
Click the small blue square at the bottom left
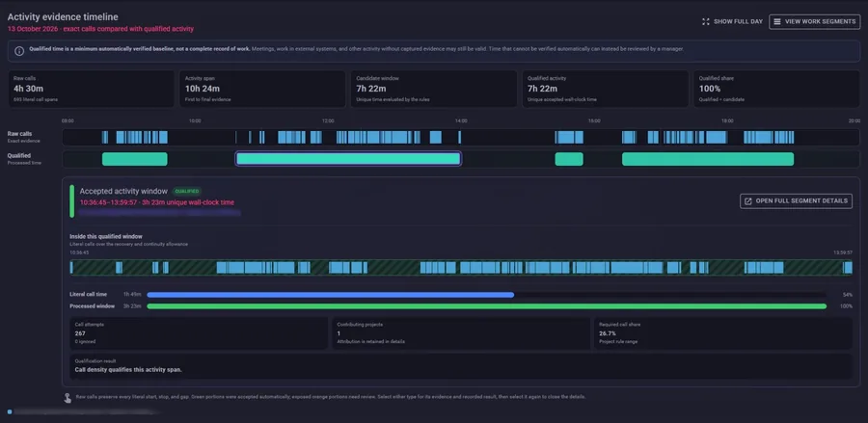[x=10, y=412]
